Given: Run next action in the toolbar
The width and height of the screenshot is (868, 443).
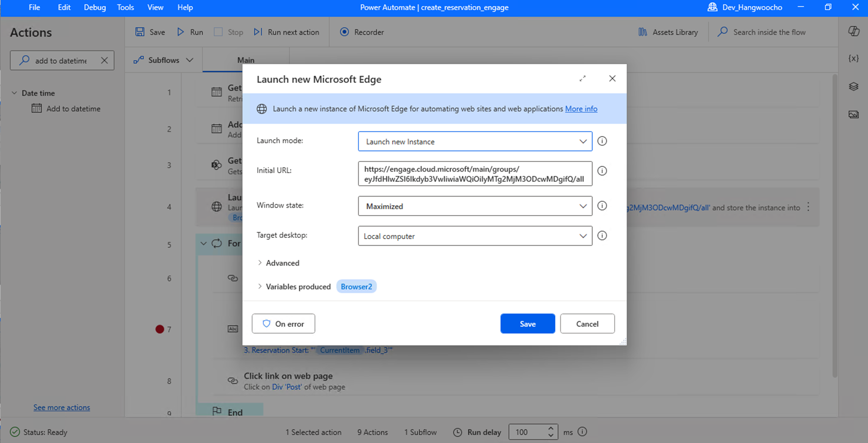Looking at the screenshot, I should [286, 32].
